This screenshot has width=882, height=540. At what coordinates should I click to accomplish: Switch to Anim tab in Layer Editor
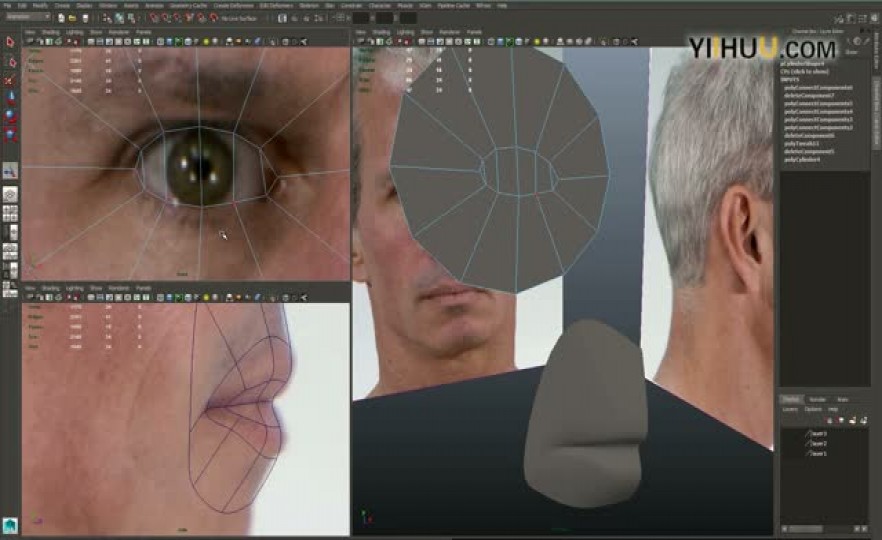(x=842, y=399)
